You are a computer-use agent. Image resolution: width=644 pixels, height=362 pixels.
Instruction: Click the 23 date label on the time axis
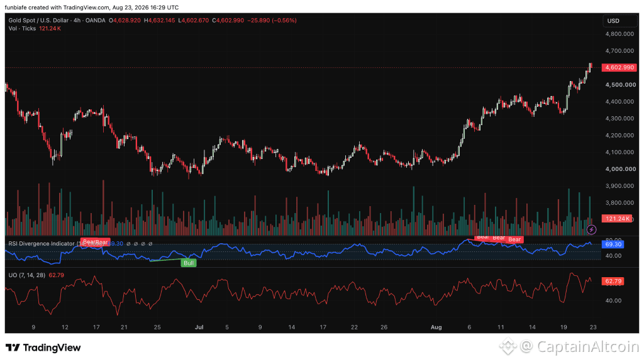(x=592, y=327)
